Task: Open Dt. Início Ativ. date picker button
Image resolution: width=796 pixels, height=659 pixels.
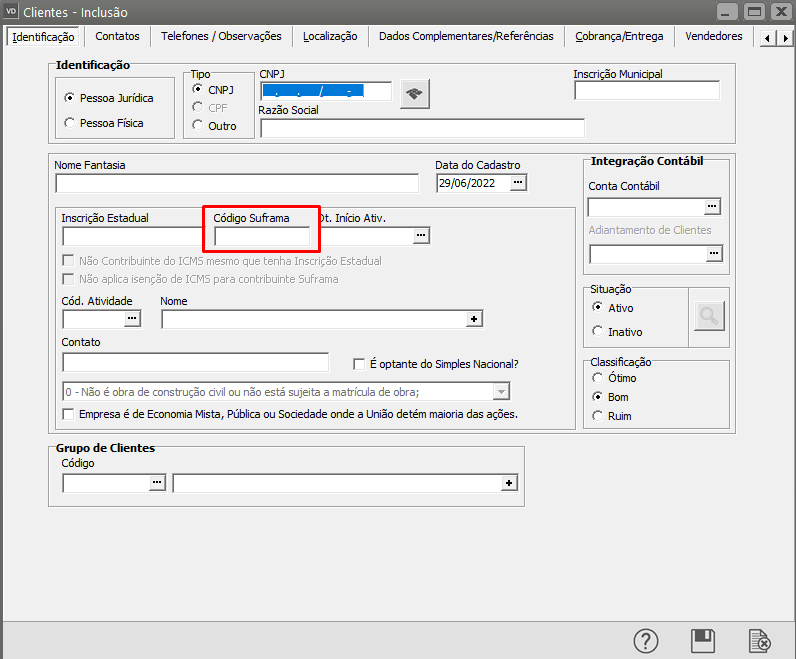Action: 421,236
